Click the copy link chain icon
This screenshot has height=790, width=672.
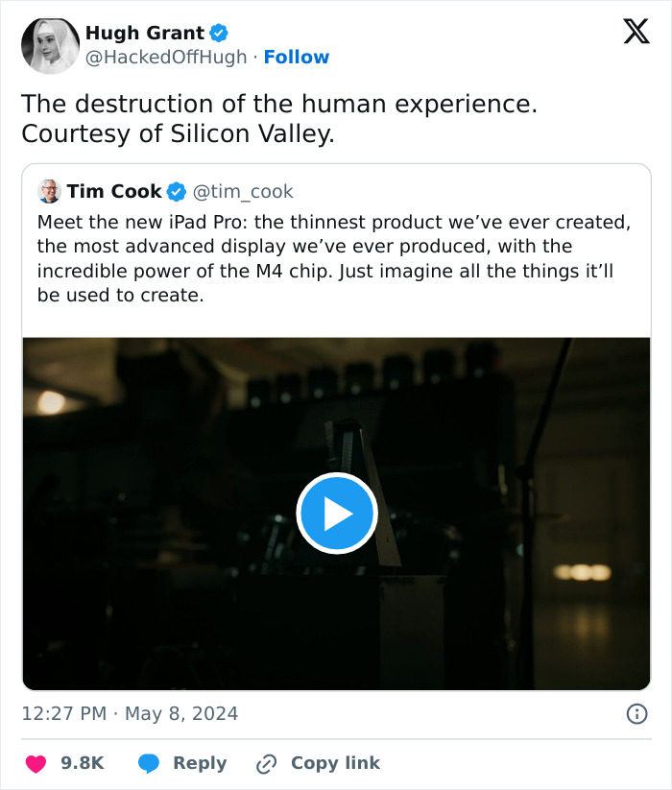pyautogui.click(x=266, y=763)
